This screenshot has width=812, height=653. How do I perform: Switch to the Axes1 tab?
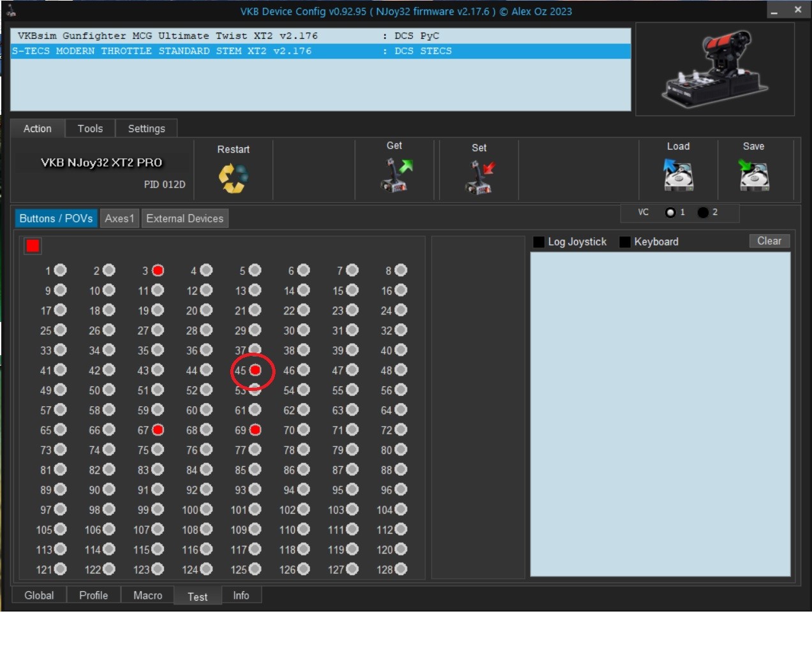click(119, 218)
